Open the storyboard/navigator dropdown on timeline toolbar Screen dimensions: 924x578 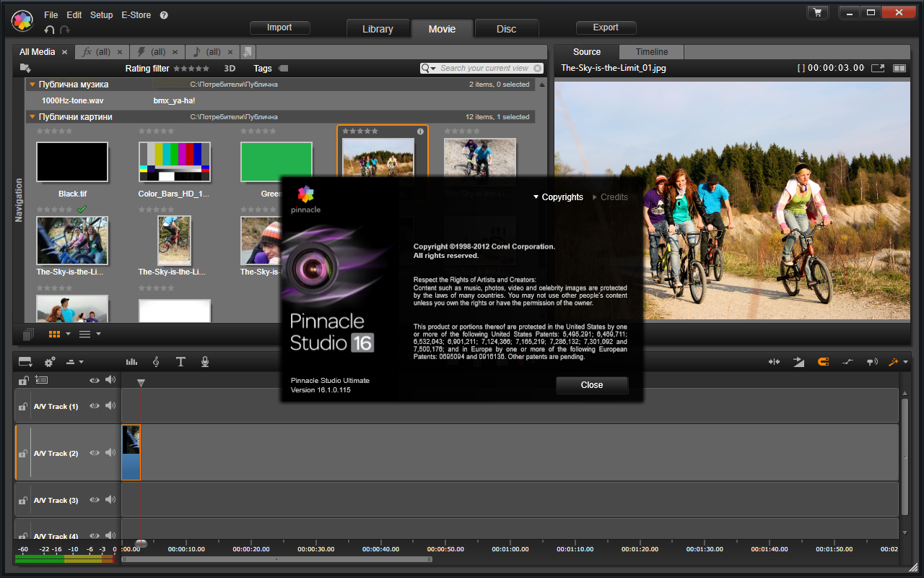[26, 362]
